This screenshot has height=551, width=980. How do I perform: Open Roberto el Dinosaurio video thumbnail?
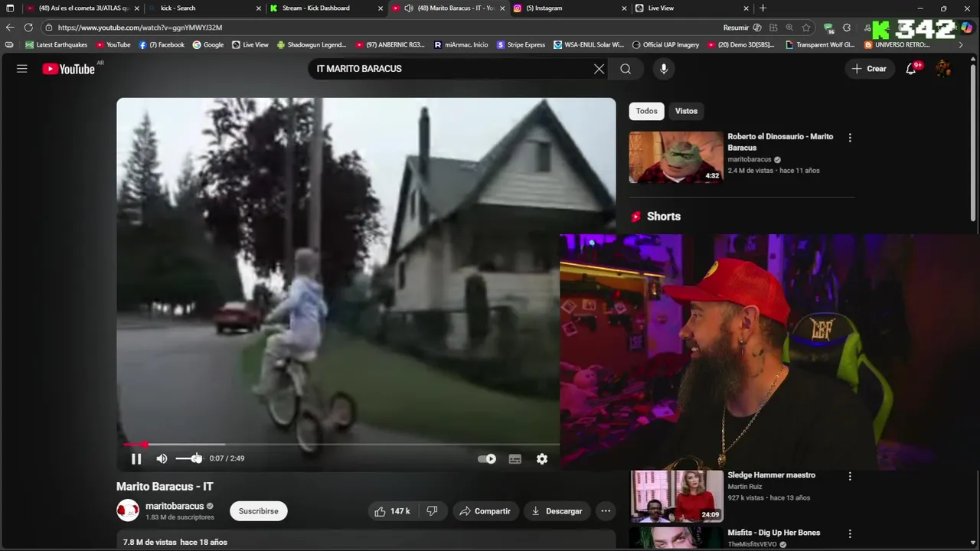click(x=676, y=157)
